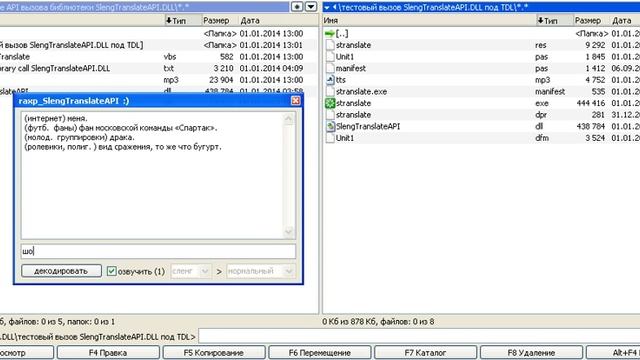640x360 pixels.
Task: Open the right panel path dropdown arrow
Action: (327, 7)
